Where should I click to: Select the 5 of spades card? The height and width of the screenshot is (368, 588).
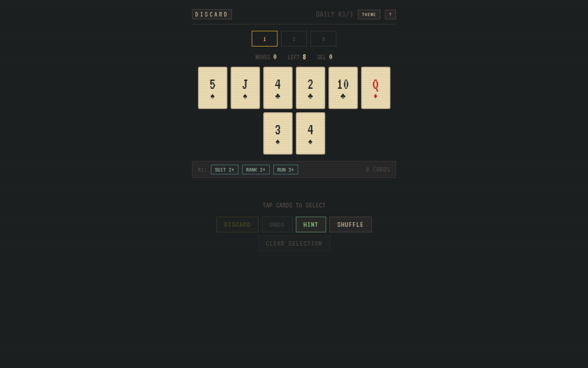coord(212,88)
